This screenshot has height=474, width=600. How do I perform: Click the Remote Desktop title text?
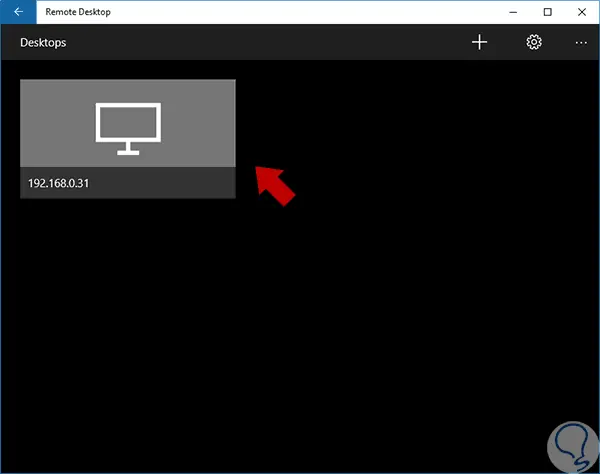[78, 12]
